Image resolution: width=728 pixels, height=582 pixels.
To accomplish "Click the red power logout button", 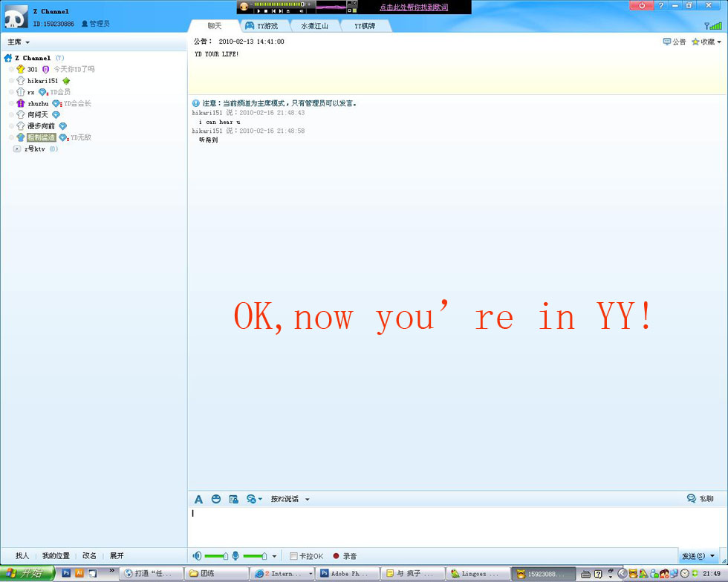I will [x=642, y=6].
